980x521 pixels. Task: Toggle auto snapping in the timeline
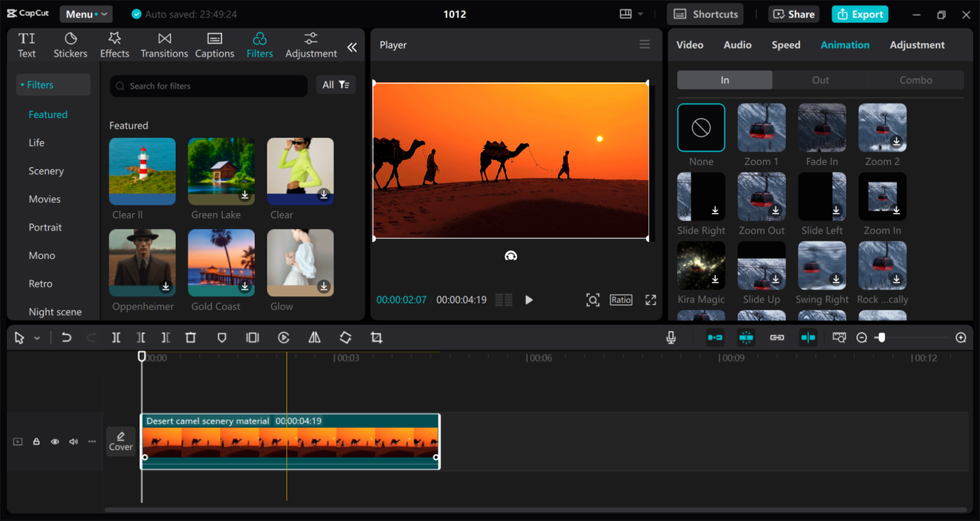746,338
